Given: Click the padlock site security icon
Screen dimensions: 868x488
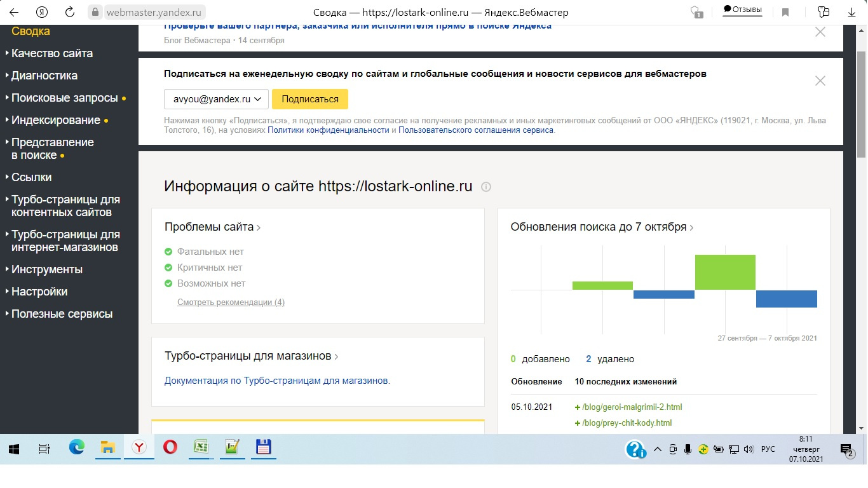Looking at the screenshot, I should tap(95, 12).
